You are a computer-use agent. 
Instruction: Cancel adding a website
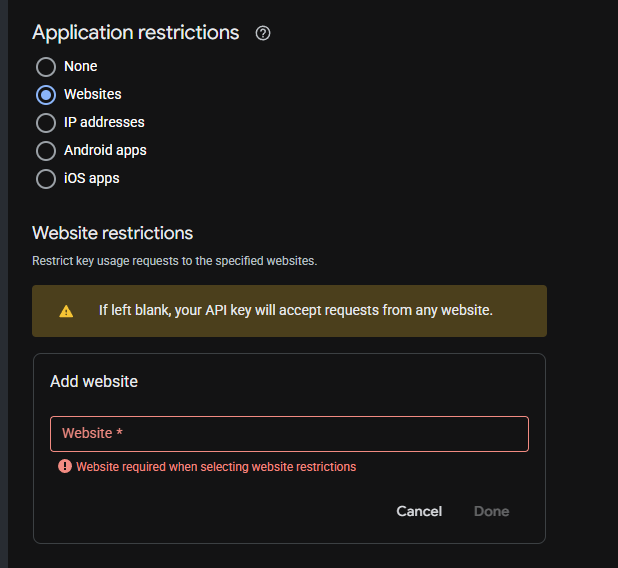(x=419, y=511)
